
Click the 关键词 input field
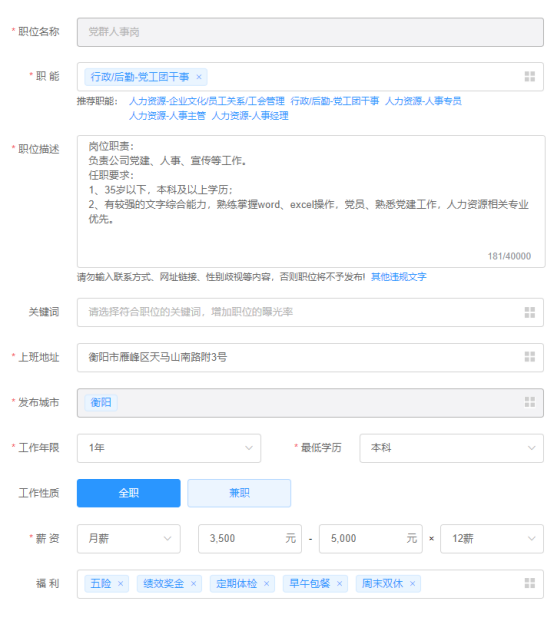(310, 313)
